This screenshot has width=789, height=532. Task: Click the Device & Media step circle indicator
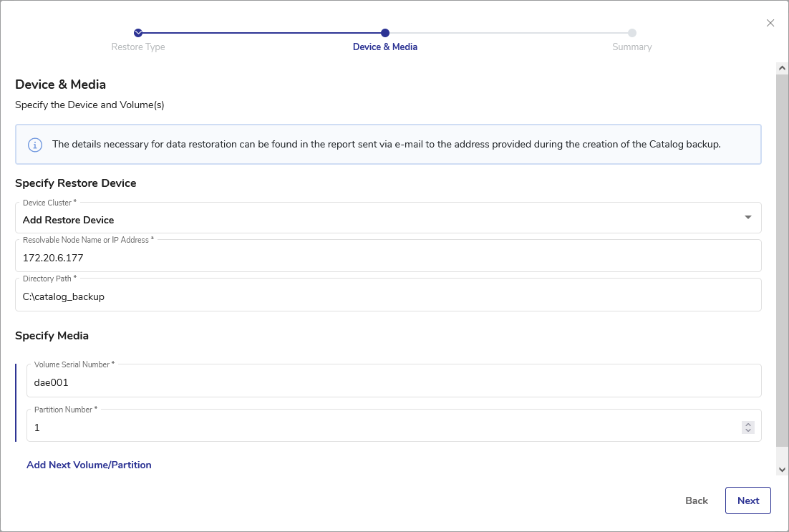click(x=385, y=32)
